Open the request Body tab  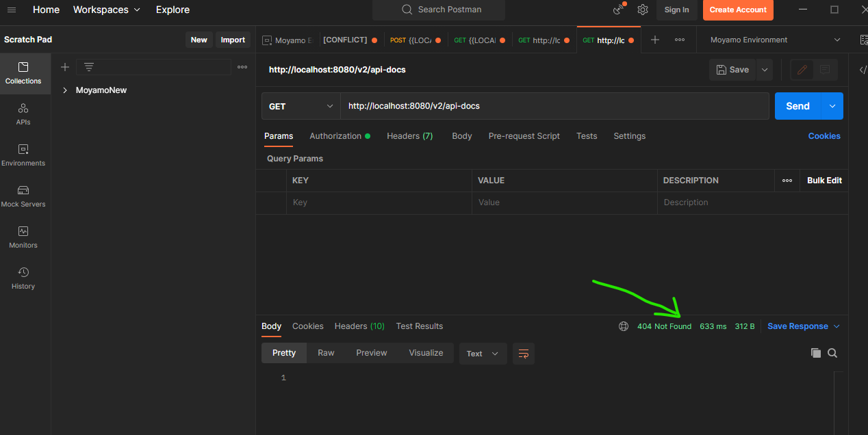point(462,136)
